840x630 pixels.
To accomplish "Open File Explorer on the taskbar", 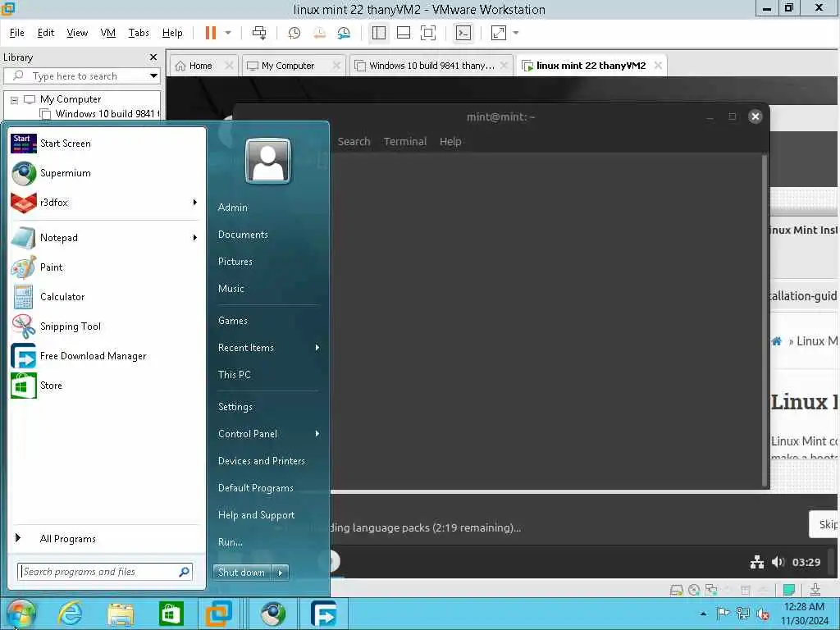I will tap(121, 614).
